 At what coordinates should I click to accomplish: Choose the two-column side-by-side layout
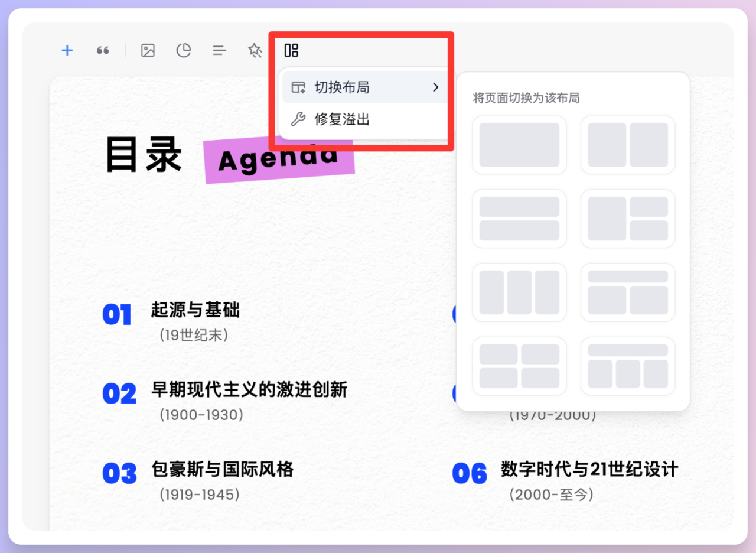click(628, 145)
